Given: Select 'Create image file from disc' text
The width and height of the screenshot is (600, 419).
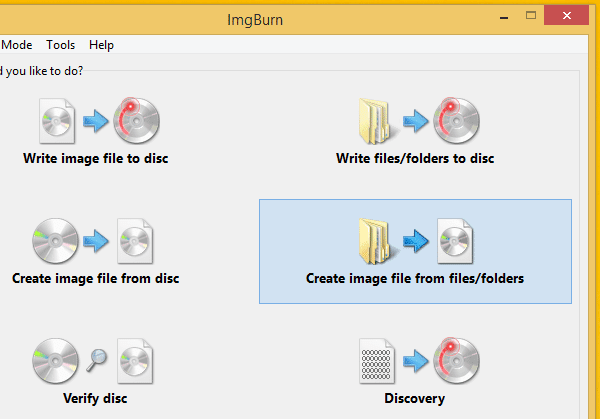Looking at the screenshot, I should coord(95,278).
